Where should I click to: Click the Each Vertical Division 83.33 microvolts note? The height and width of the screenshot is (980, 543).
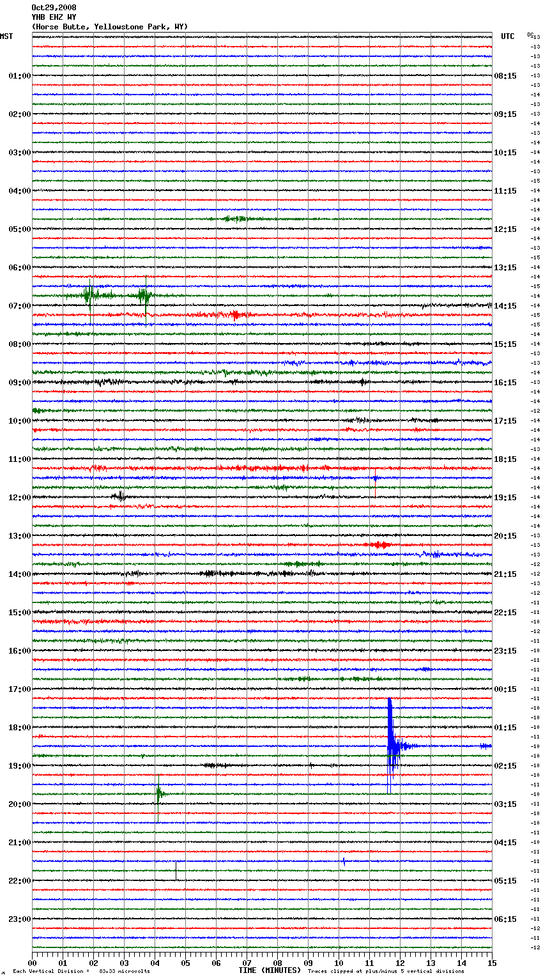[x=81, y=971]
